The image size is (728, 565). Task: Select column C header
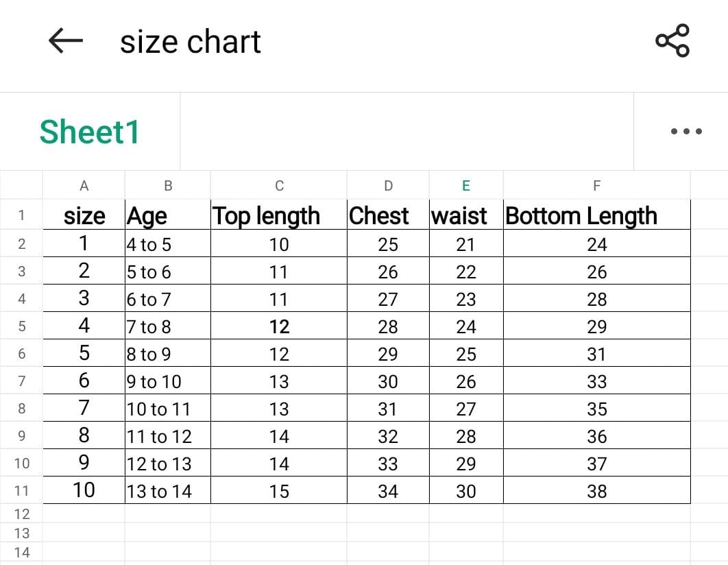point(278,185)
